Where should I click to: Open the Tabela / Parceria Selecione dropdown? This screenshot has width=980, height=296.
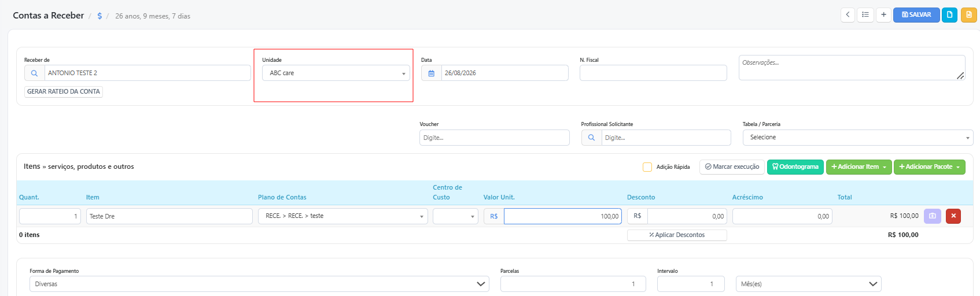coord(858,138)
